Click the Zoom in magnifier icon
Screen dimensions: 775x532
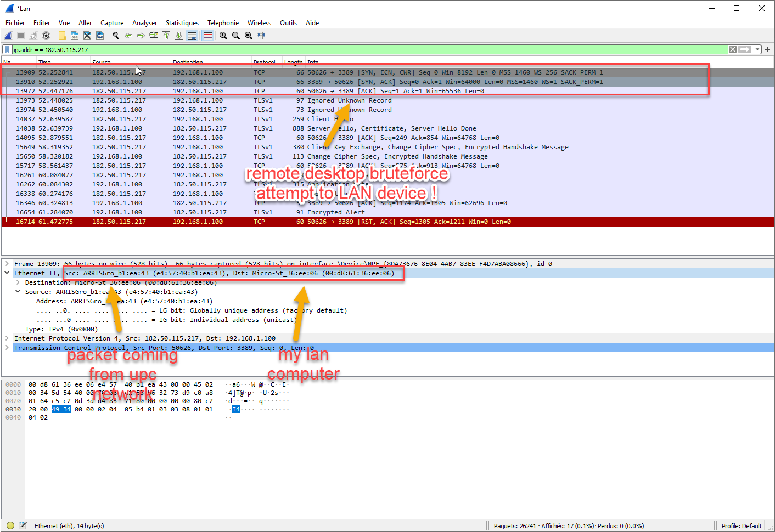pyautogui.click(x=223, y=35)
